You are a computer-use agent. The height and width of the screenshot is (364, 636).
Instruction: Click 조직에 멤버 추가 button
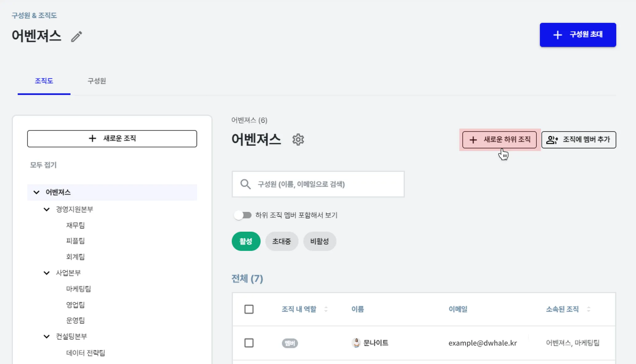coord(579,140)
